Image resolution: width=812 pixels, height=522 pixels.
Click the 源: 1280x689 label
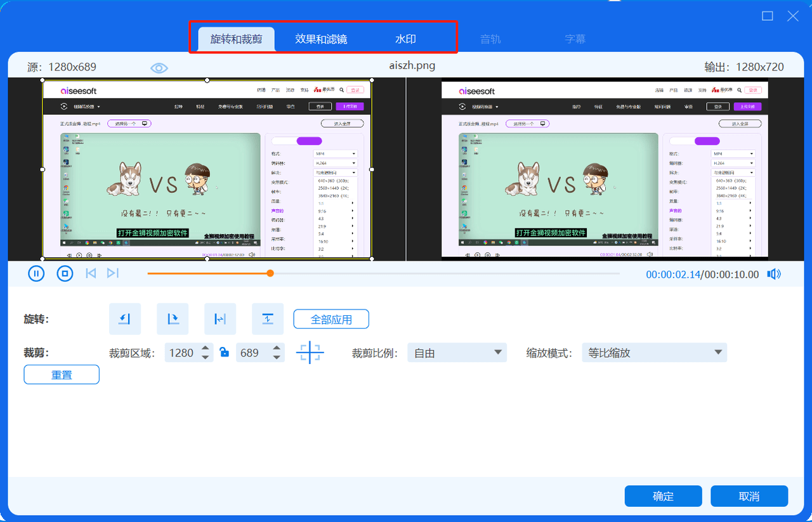[x=62, y=67]
